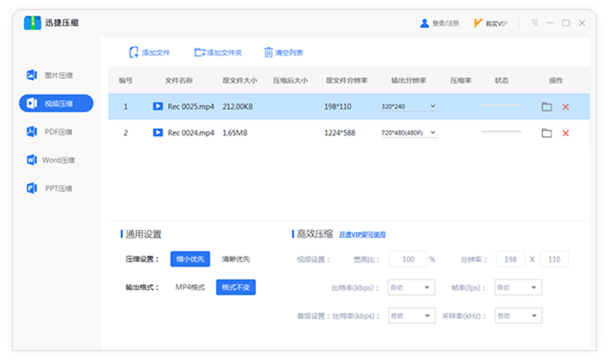
Task: Open output folder for Rec 0024.mp4
Action: point(547,133)
